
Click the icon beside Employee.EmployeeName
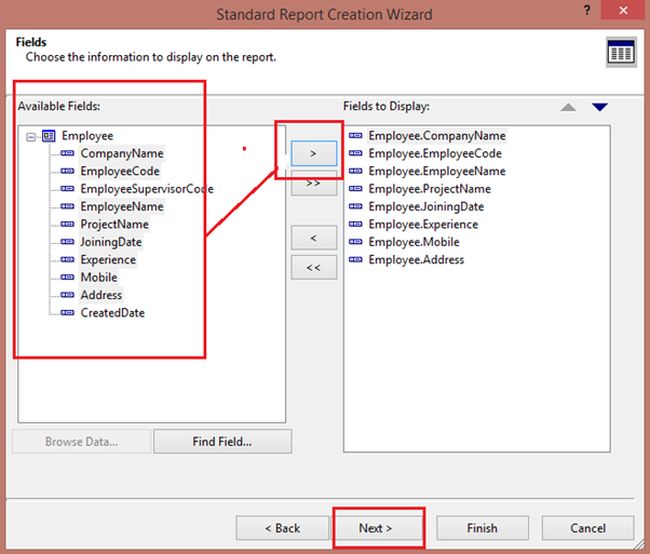pos(355,171)
